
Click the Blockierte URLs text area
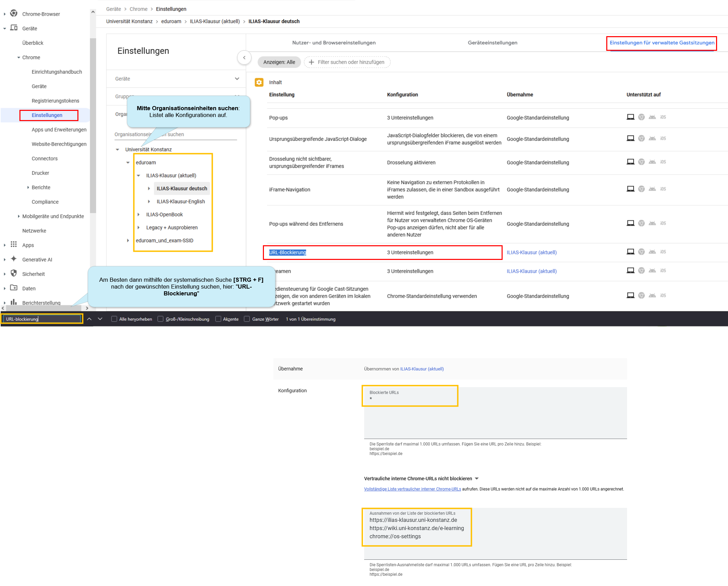[495, 413]
